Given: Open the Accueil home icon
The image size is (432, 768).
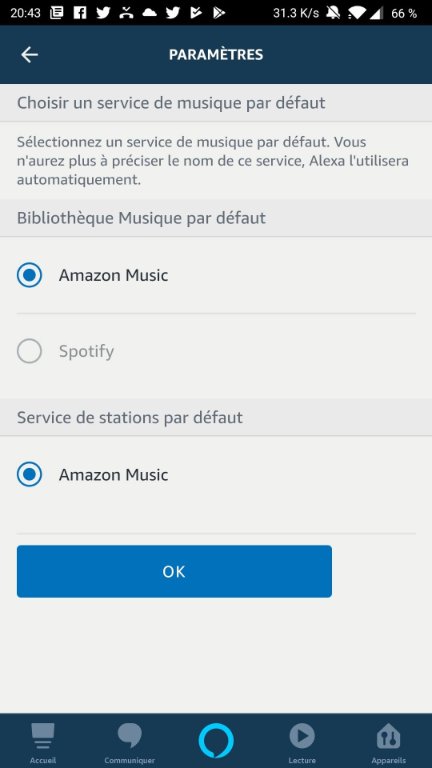Looking at the screenshot, I should tap(43, 736).
